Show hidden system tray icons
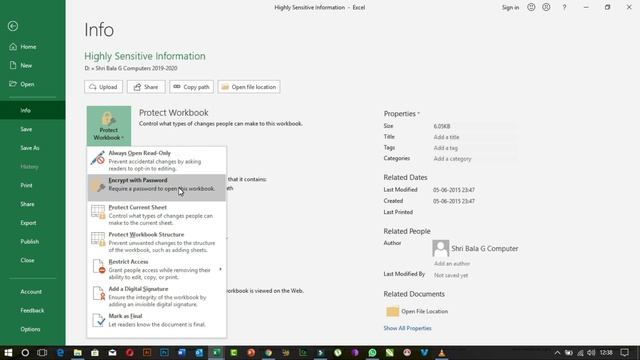This screenshot has width=640, height=360. point(557,353)
